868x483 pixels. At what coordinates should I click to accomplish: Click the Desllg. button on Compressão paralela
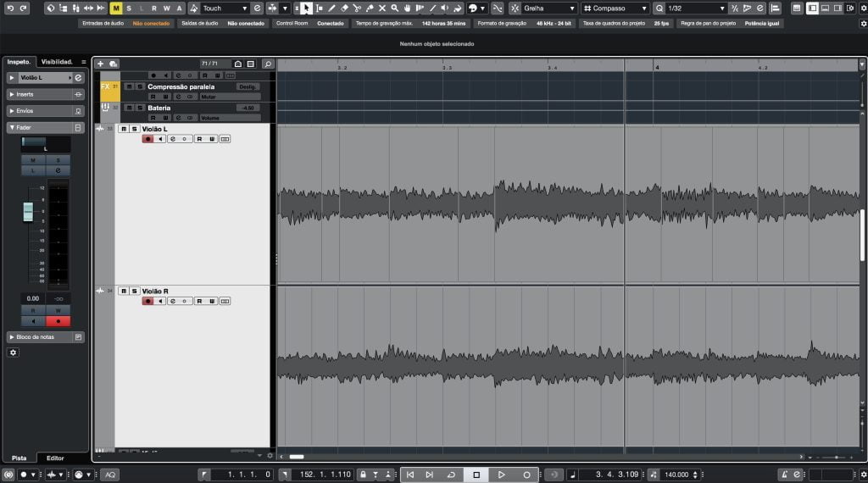click(x=248, y=86)
